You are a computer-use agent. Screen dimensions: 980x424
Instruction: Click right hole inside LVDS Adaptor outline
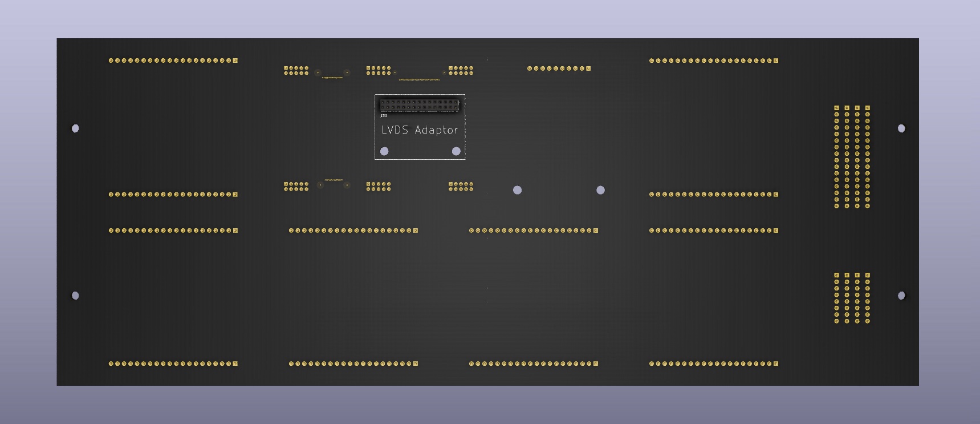(456, 151)
